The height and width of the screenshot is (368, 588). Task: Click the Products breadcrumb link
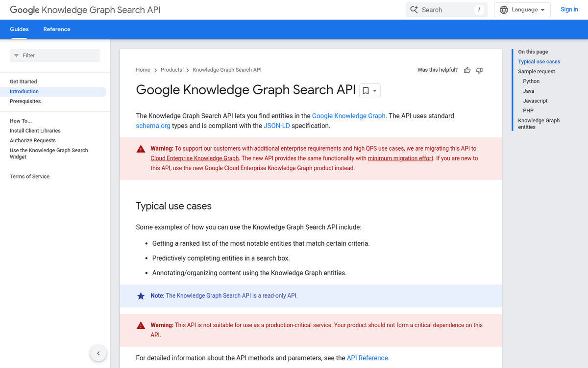(171, 70)
